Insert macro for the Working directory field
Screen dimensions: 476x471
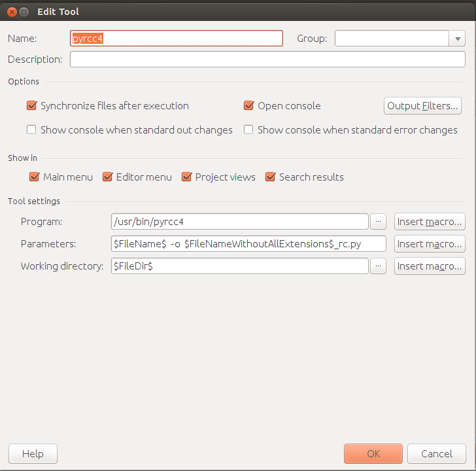point(429,266)
